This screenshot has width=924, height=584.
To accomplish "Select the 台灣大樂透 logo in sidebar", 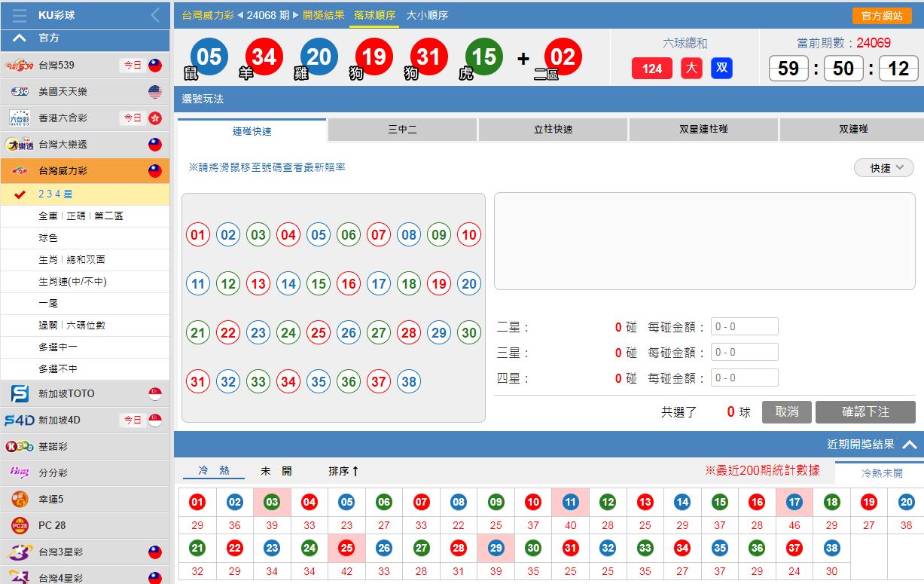I will [x=19, y=145].
